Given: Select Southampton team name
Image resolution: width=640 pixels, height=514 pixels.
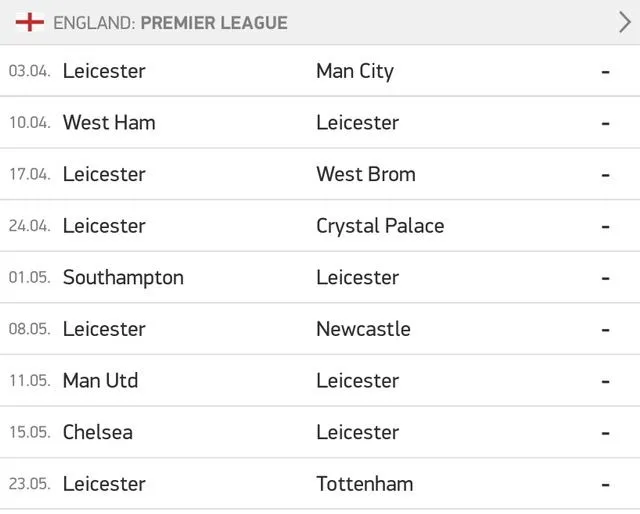Looking at the screenshot, I should tap(123, 278).
